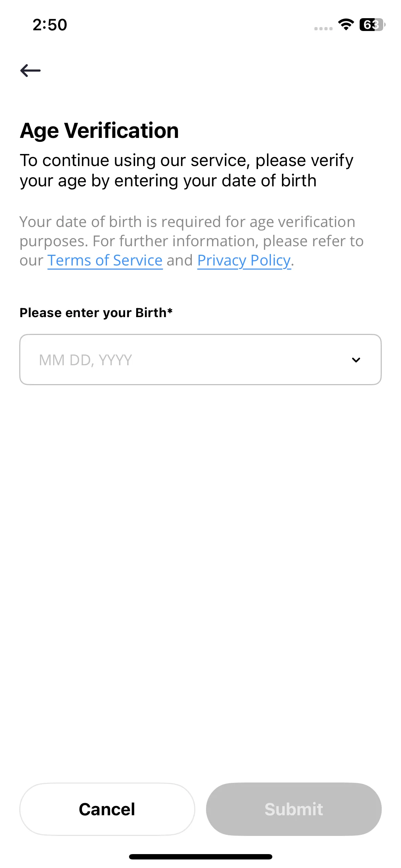Click the word 'and' between the links
The height and width of the screenshot is (868, 401).
(180, 260)
